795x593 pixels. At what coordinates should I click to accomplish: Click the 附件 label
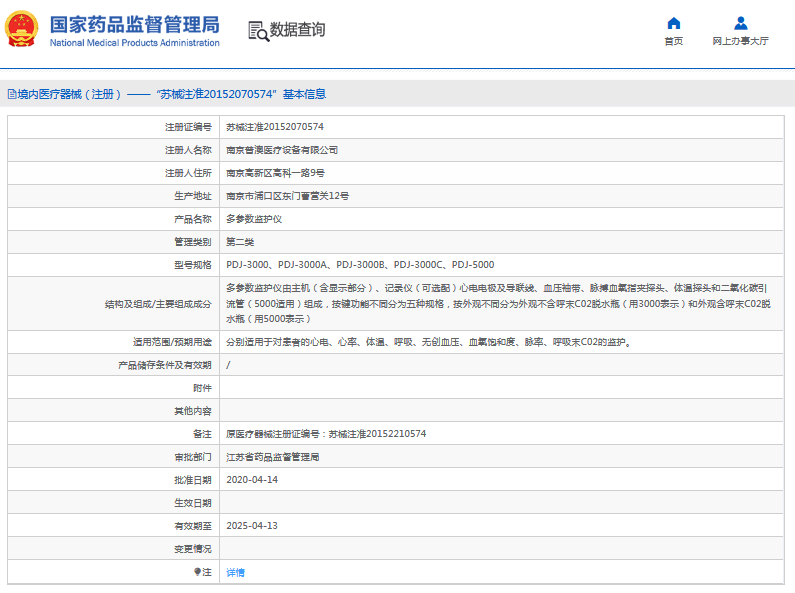point(202,388)
